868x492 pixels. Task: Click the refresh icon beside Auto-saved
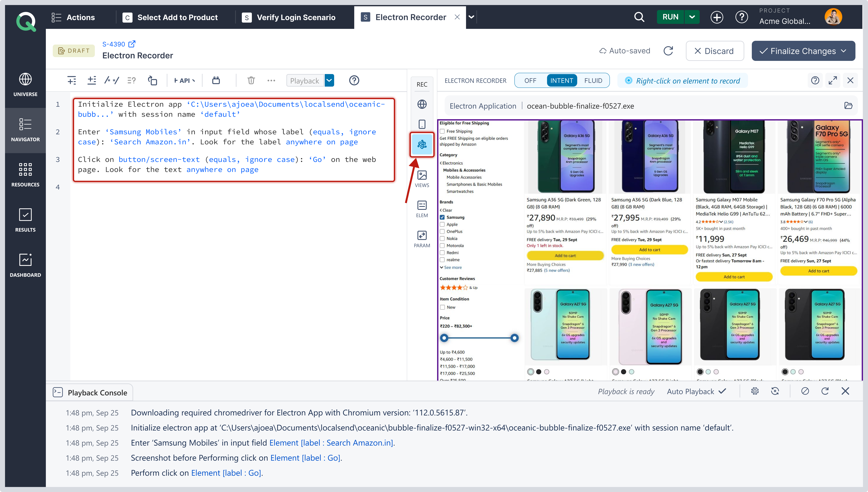668,51
